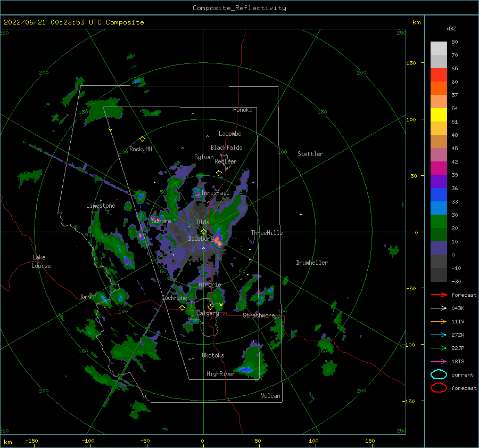Click the Lacombe city label

[230, 134]
